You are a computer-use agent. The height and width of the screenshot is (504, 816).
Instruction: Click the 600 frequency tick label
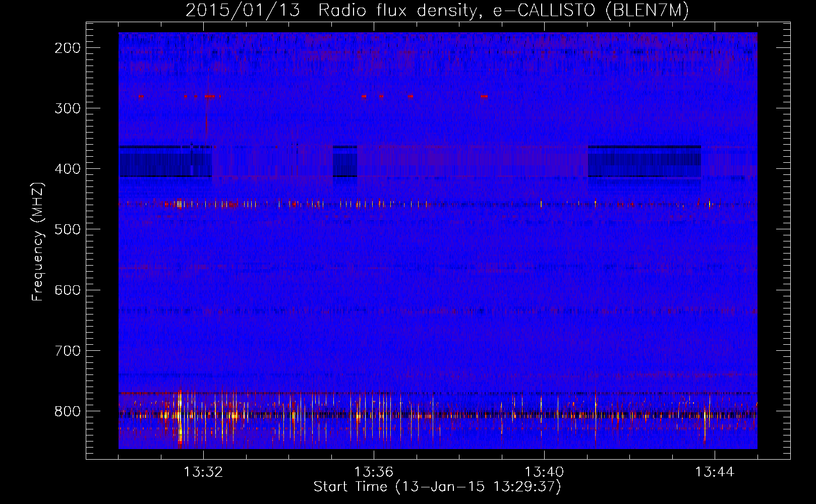tap(68, 290)
